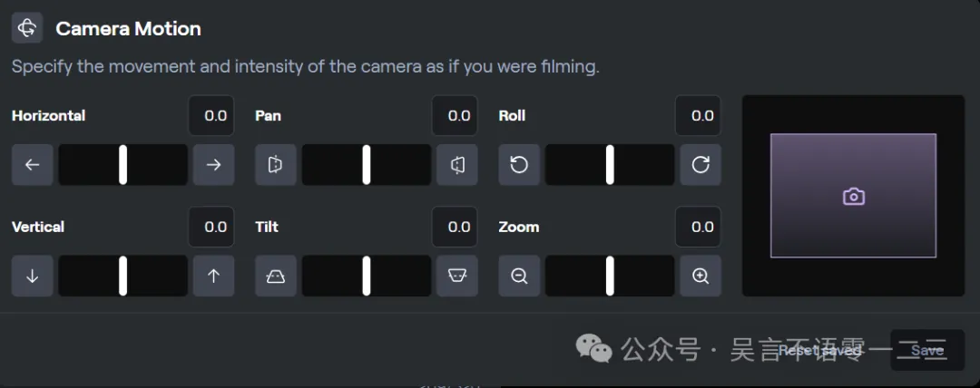Click the Horizontal slider track
This screenshot has width=980, height=388.
pyautogui.click(x=123, y=165)
